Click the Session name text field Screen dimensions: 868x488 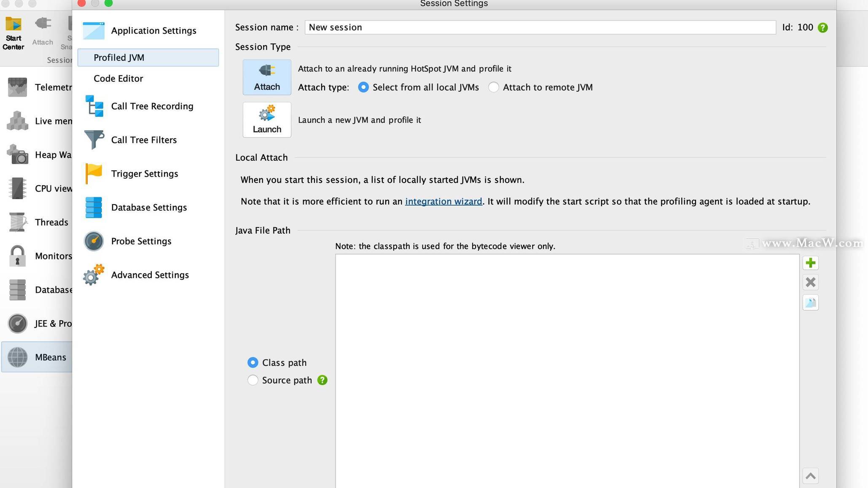point(540,27)
